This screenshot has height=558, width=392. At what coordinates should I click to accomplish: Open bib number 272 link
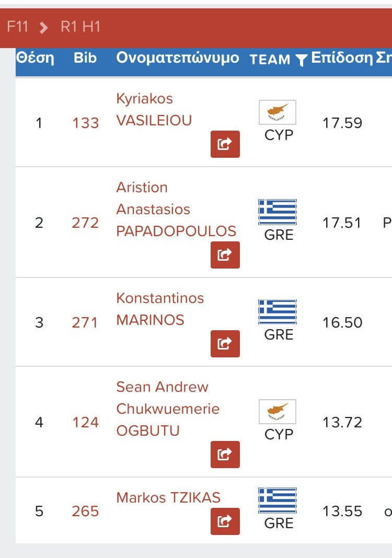tap(85, 223)
